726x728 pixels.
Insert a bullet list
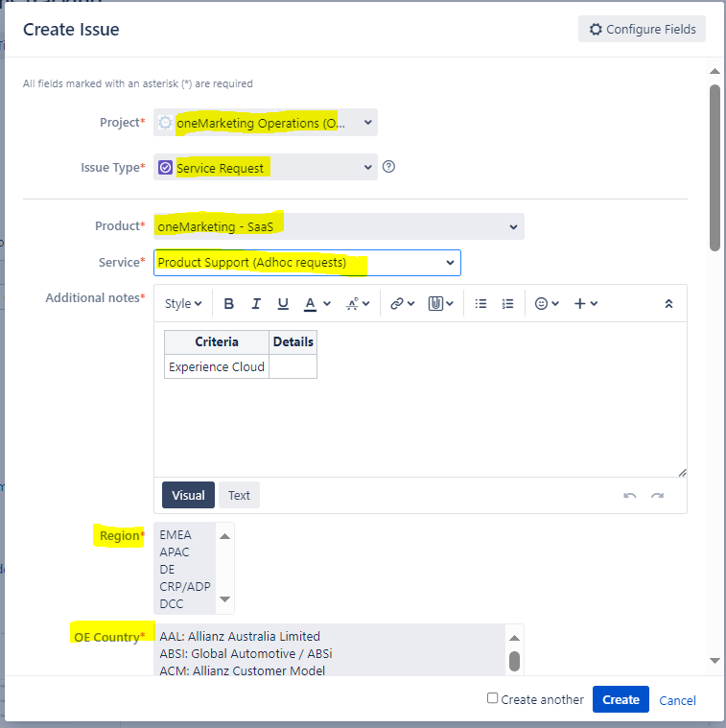coord(480,304)
